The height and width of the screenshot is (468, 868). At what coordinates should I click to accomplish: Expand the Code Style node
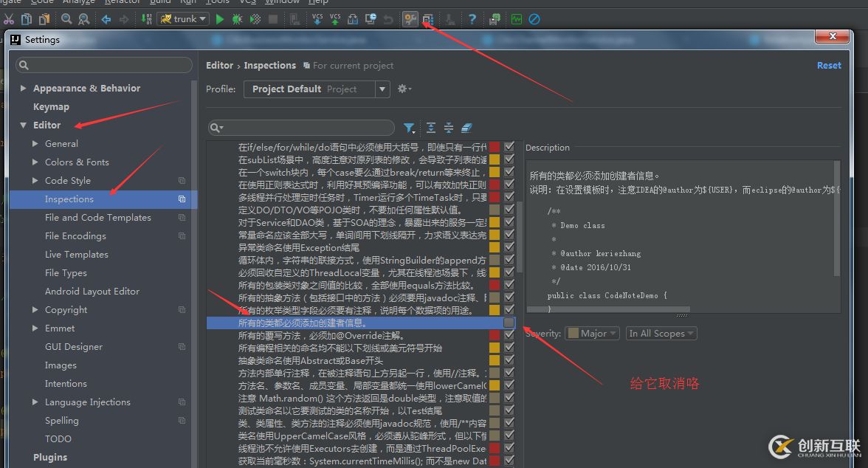pyautogui.click(x=35, y=181)
